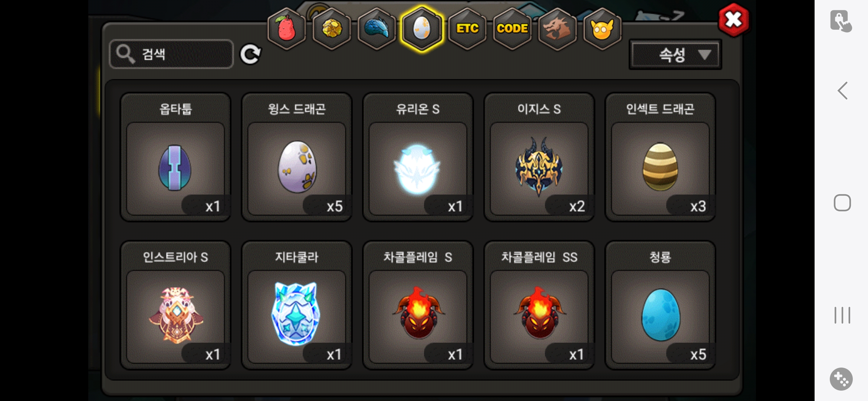Click the 검색 search field
This screenshot has width=868, height=401.
(171, 54)
